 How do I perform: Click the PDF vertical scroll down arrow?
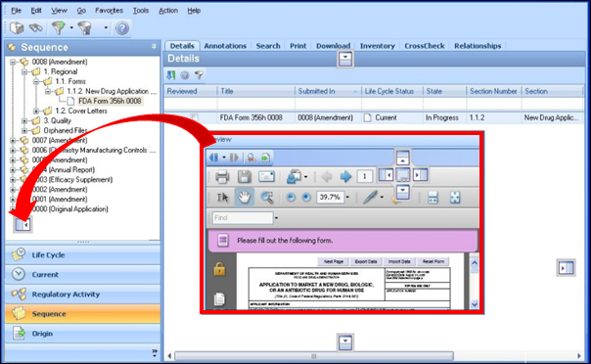pyautogui.click(x=475, y=304)
